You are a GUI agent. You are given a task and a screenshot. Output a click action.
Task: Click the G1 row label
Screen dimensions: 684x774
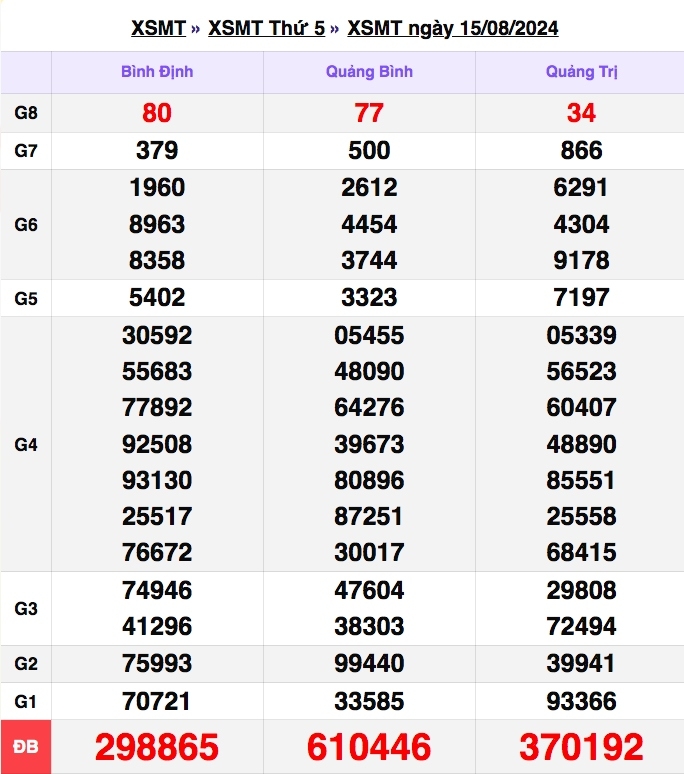pos(26,701)
